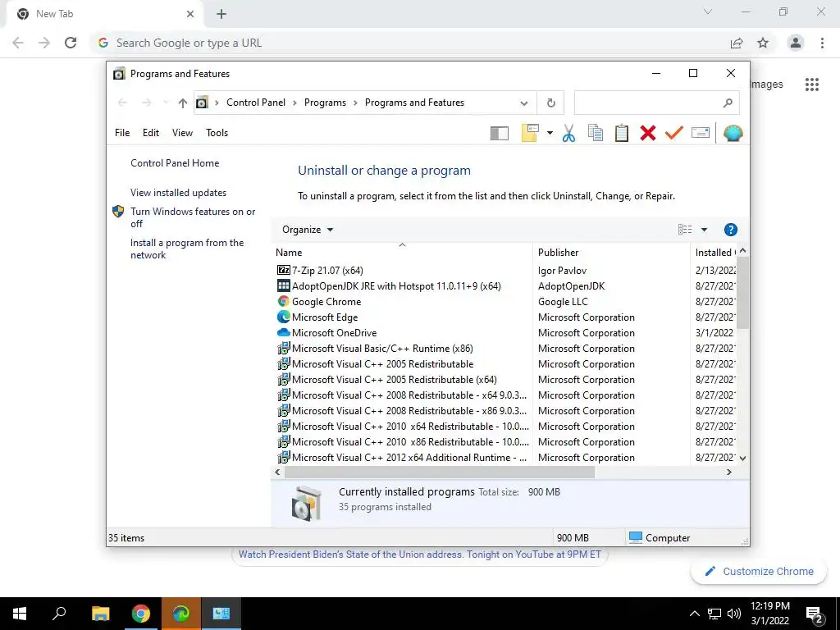Sort the list by Name column header
The width and height of the screenshot is (840, 630).
coord(402,253)
